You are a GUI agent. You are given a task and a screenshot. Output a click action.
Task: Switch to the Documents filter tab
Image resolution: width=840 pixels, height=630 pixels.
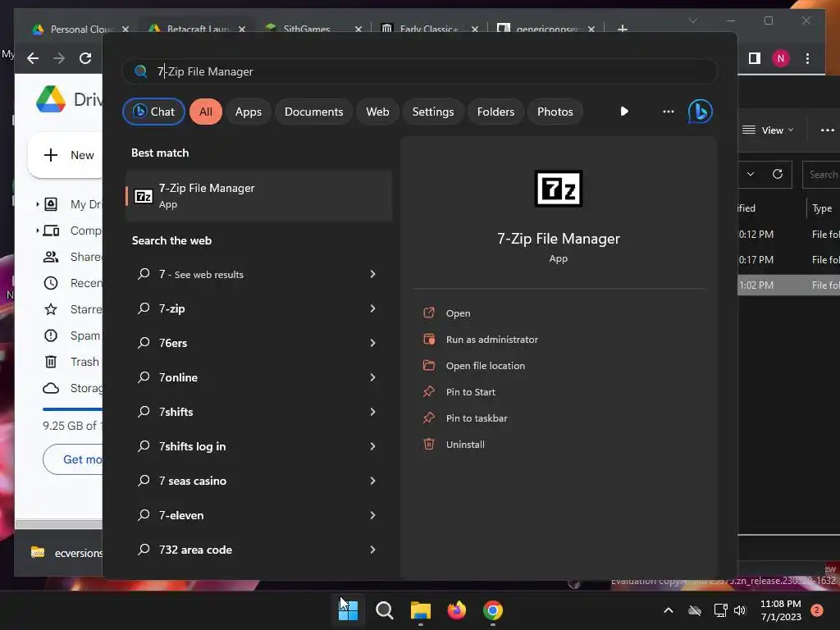[x=313, y=112]
